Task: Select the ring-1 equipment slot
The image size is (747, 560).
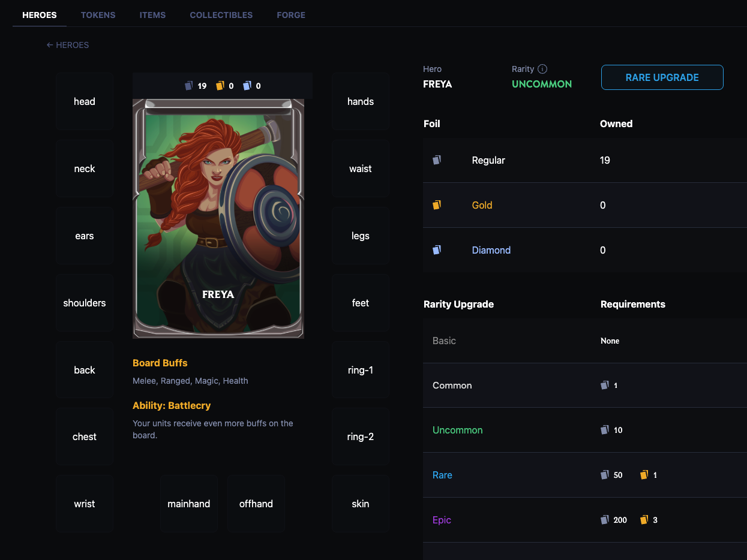Action: 361,370
